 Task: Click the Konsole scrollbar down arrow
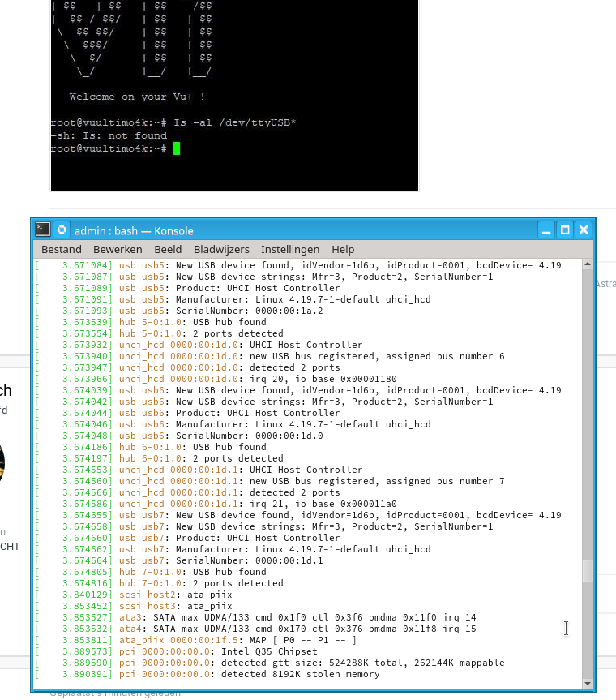coord(588,683)
